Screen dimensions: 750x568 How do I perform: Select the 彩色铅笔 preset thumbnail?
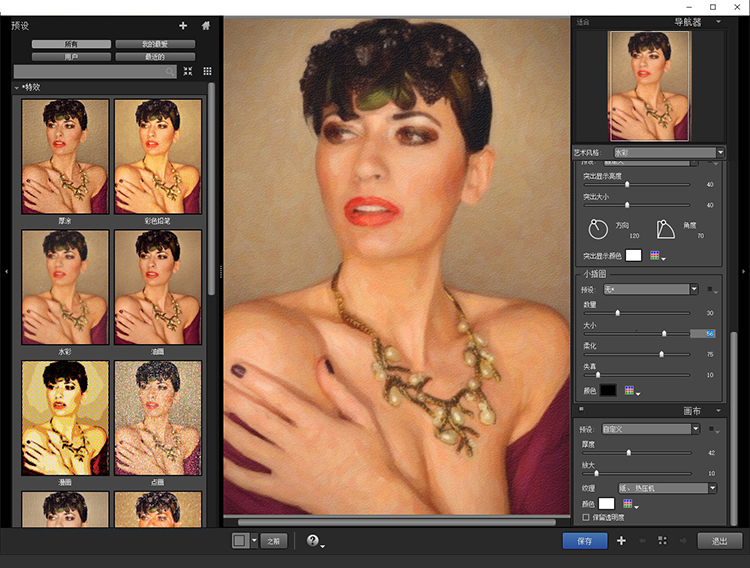(x=158, y=156)
